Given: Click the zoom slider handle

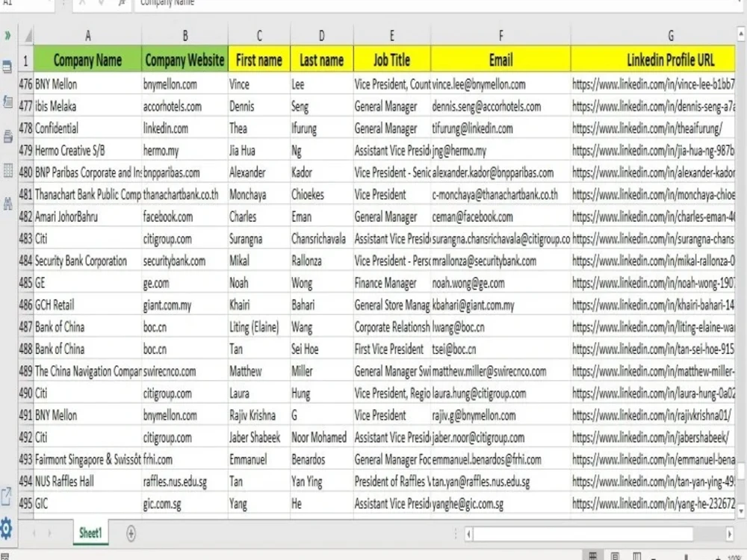Looking at the screenshot, I should (x=686, y=557).
